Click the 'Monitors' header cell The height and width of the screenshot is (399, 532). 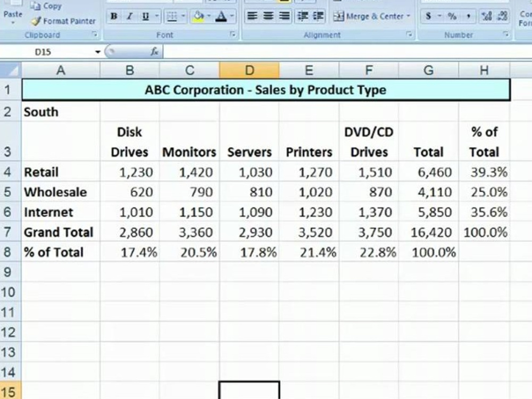coord(189,142)
